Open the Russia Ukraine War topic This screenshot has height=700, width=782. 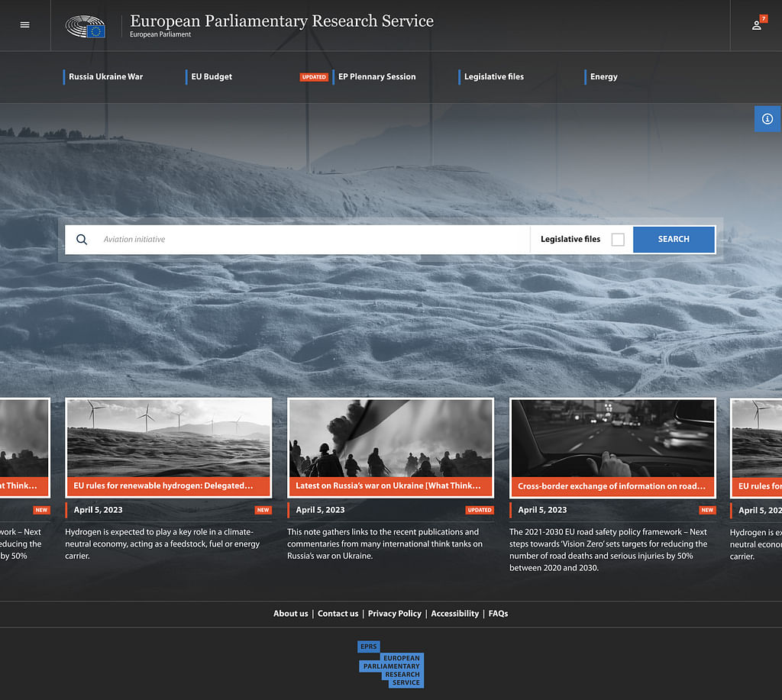click(105, 77)
